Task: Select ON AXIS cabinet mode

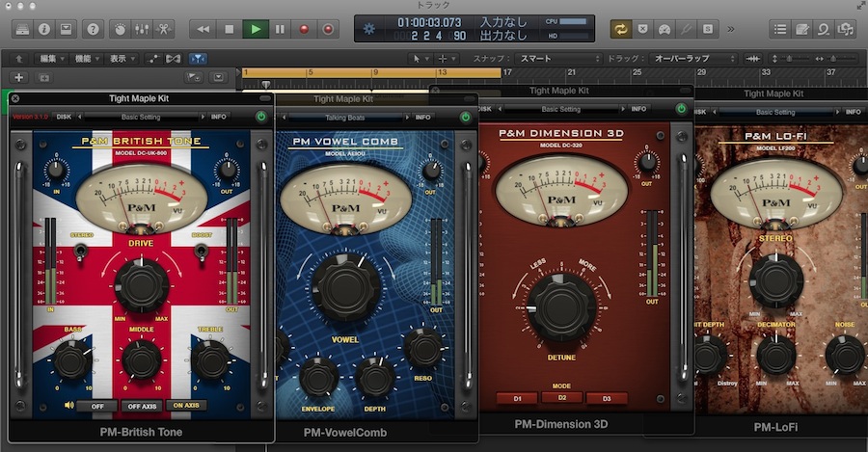Action: 186,405
